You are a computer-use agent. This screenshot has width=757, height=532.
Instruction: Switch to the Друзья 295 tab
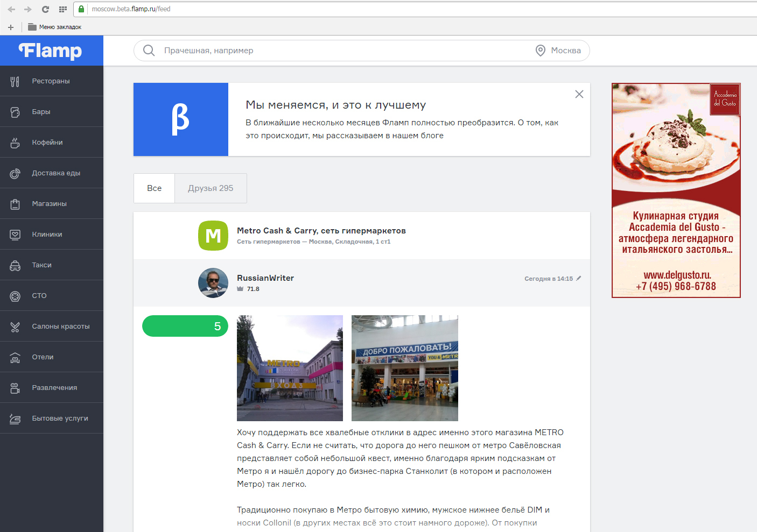point(211,188)
